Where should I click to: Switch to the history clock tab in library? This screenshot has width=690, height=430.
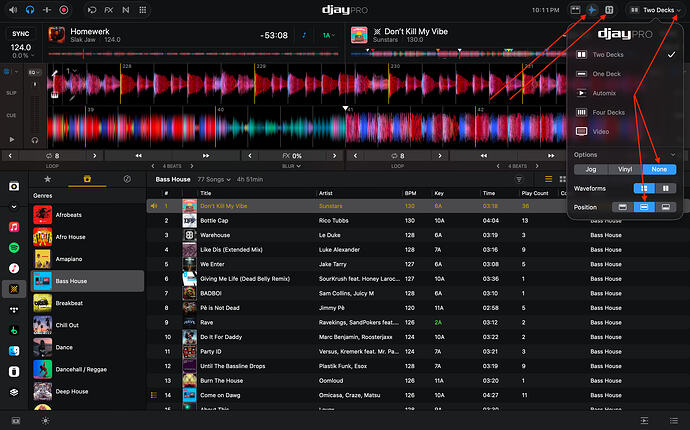(x=127, y=179)
